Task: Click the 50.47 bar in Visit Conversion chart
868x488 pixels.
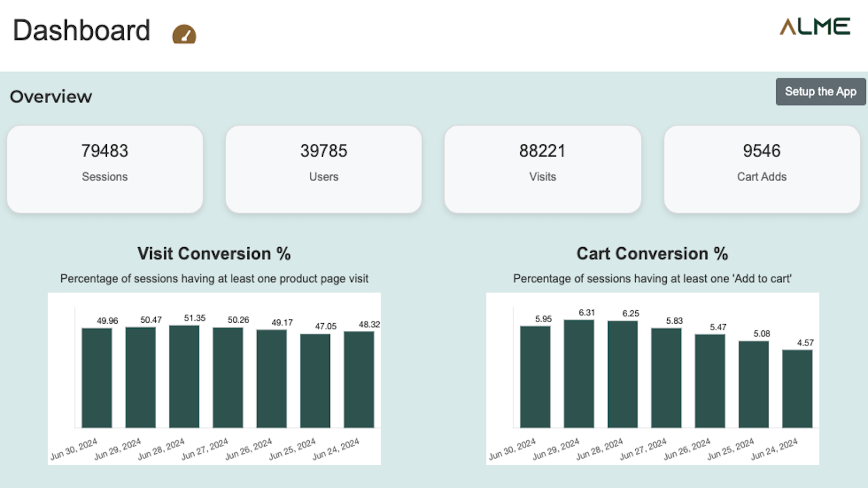Action: tap(141, 377)
